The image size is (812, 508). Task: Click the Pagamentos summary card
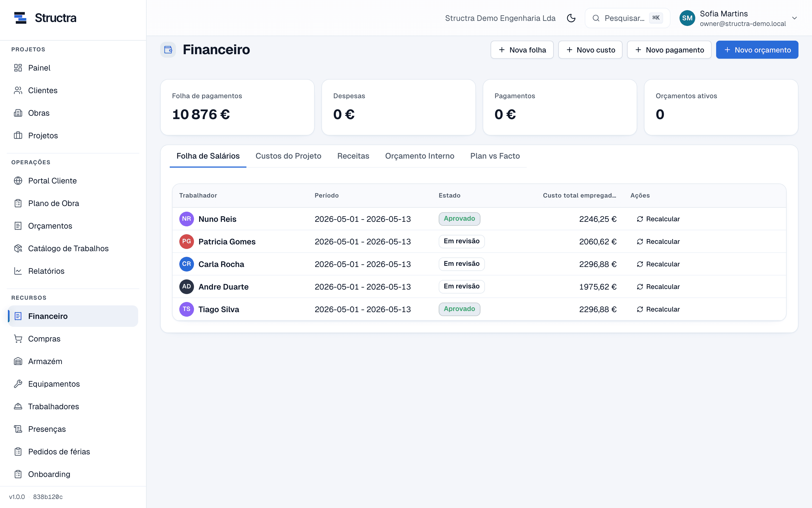tap(560, 107)
